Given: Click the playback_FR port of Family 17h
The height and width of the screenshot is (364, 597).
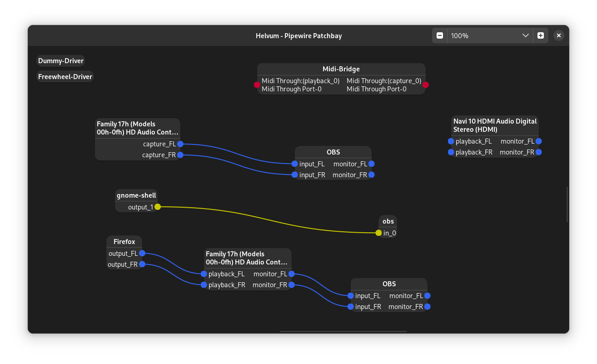Looking at the screenshot, I should (204, 285).
